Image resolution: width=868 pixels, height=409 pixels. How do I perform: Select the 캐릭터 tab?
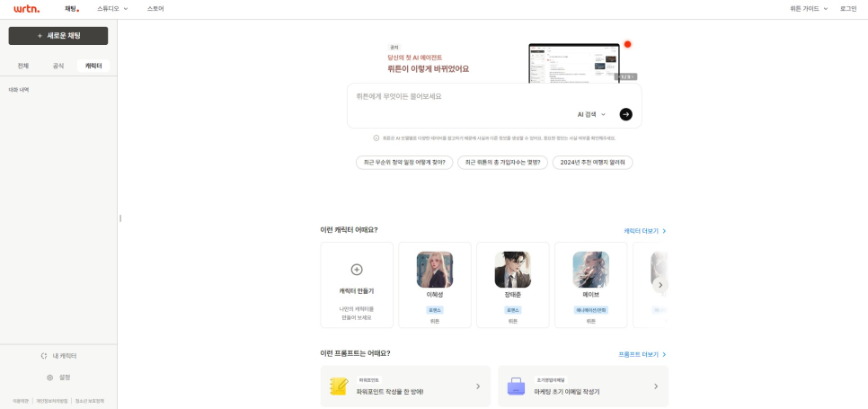[93, 66]
